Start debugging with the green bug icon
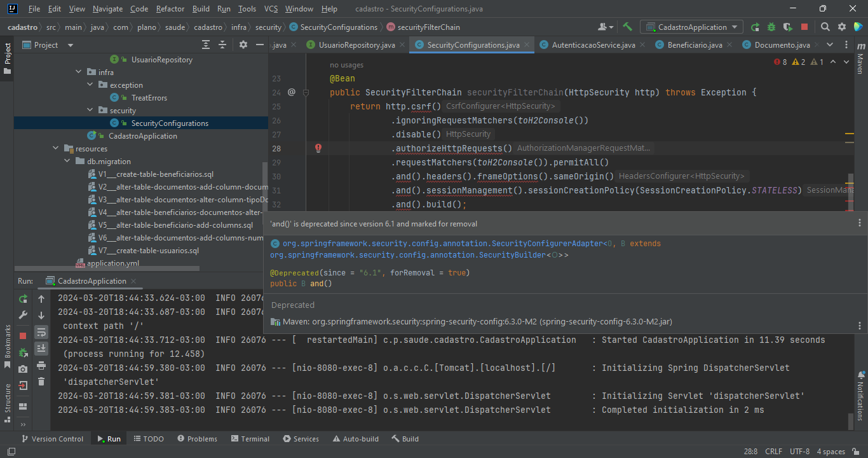The width and height of the screenshot is (868, 458). click(x=771, y=27)
